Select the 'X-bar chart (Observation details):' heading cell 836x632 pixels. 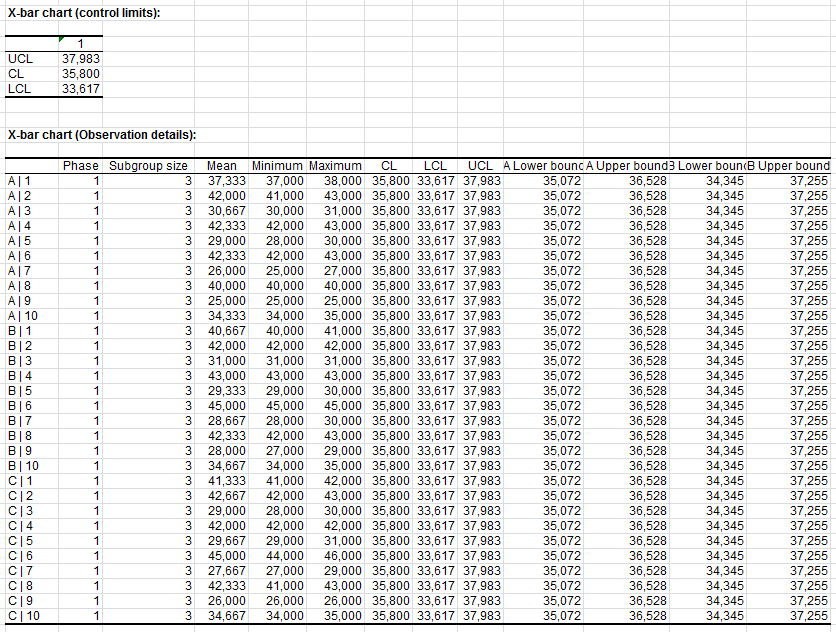coord(101,135)
